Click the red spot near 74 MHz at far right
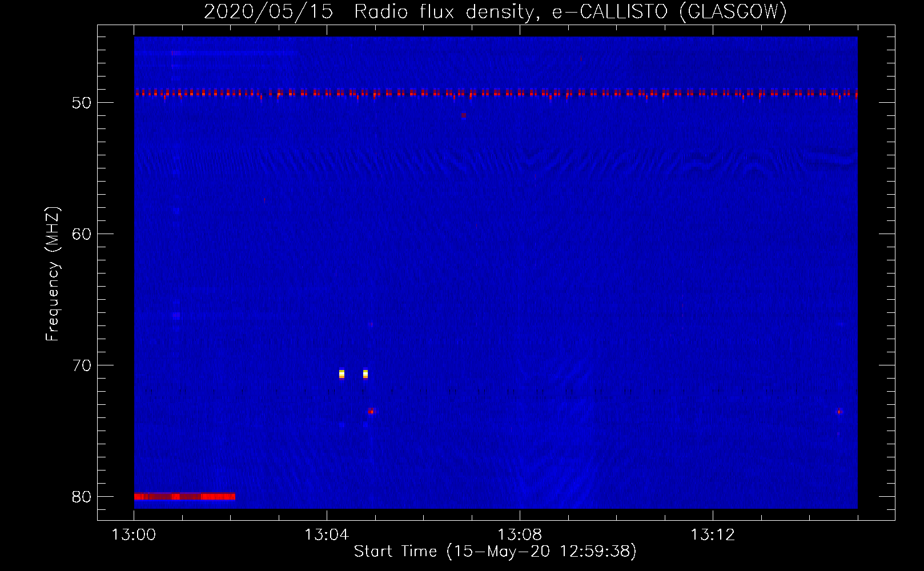Screen dimensions: 924x571 click(839, 411)
